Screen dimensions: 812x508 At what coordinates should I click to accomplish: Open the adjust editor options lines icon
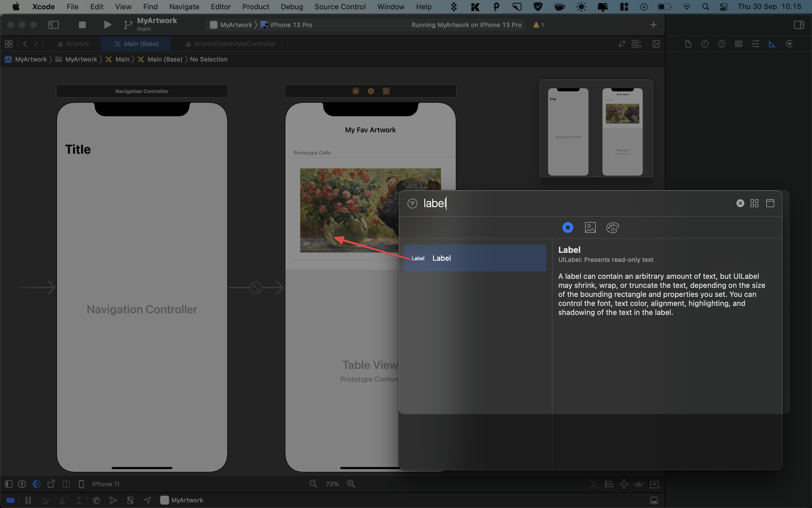tap(637, 44)
